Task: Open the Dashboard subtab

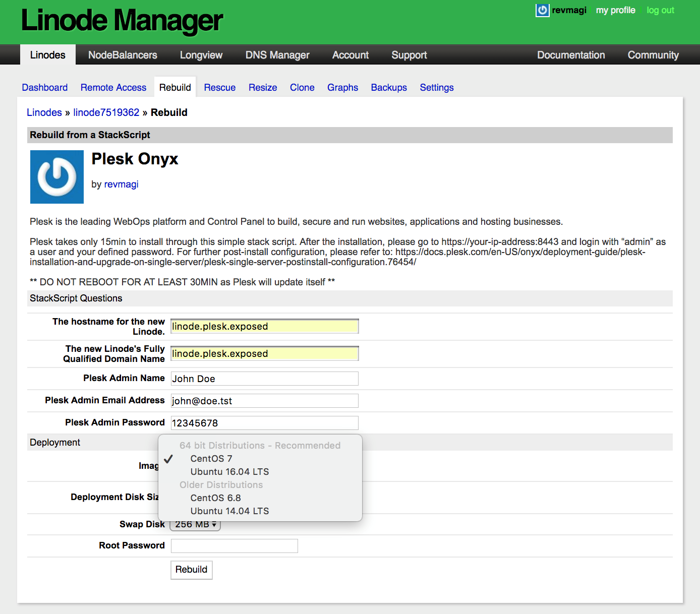Action: pyautogui.click(x=45, y=87)
